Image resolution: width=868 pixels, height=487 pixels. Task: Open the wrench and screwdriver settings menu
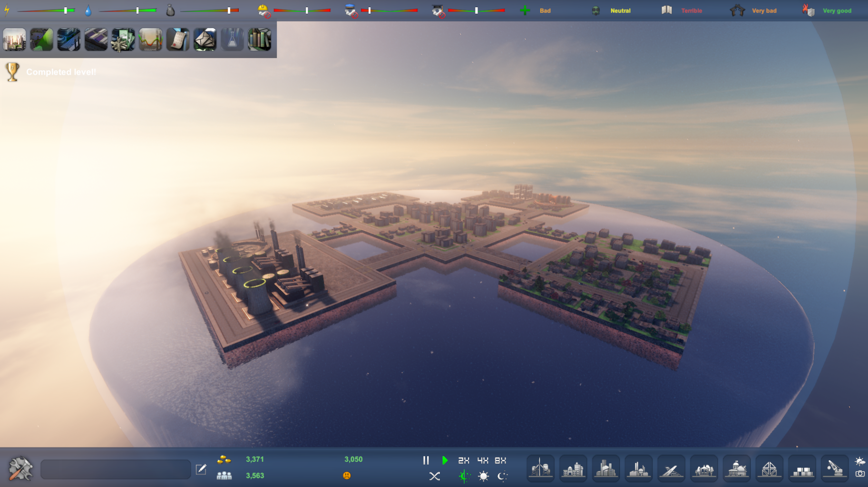click(20, 468)
